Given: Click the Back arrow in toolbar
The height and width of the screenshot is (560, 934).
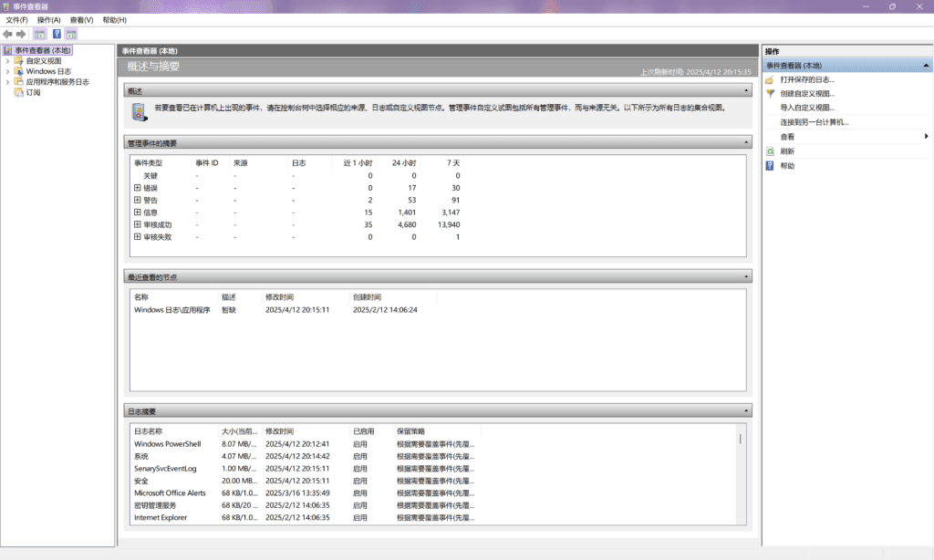Looking at the screenshot, I should click(8, 34).
